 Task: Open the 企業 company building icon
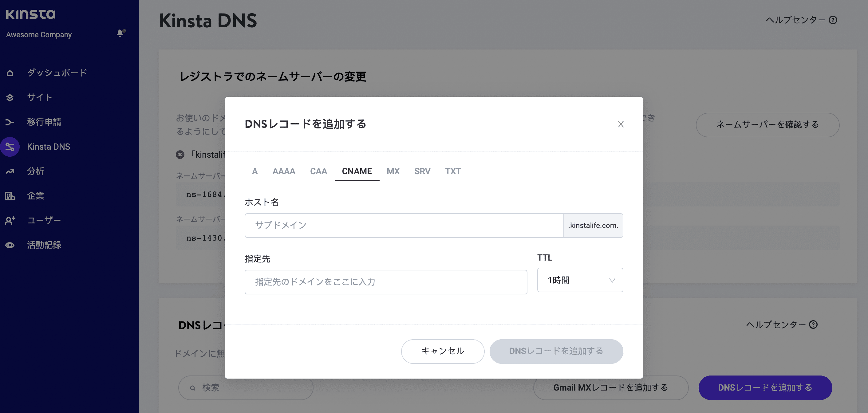pyautogui.click(x=10, y=196)
